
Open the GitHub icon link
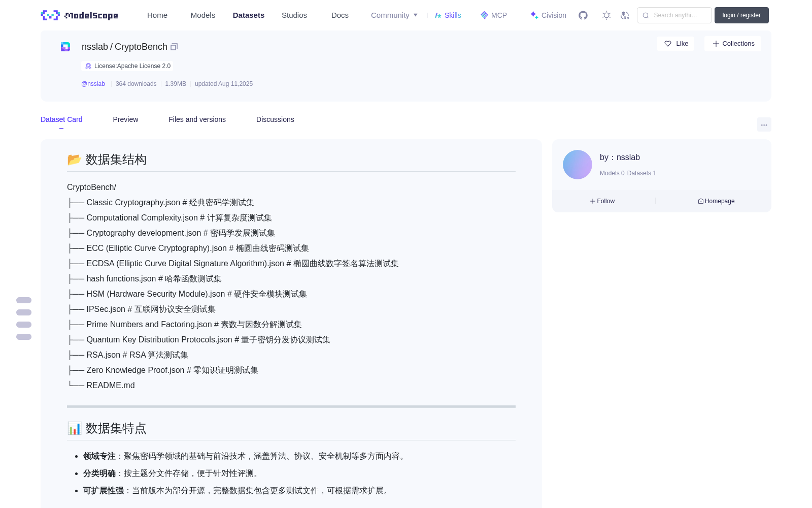(583, 15)
